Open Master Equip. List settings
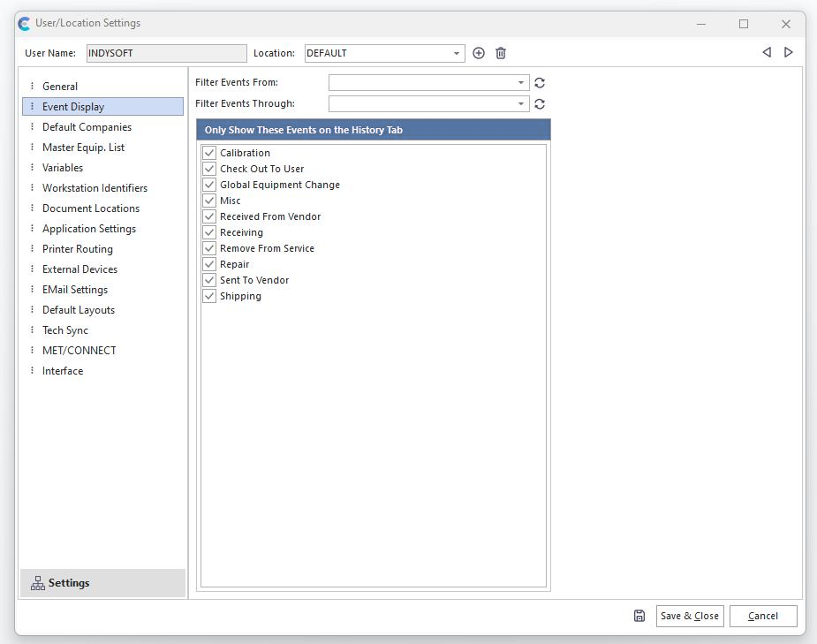 [103, 147]
